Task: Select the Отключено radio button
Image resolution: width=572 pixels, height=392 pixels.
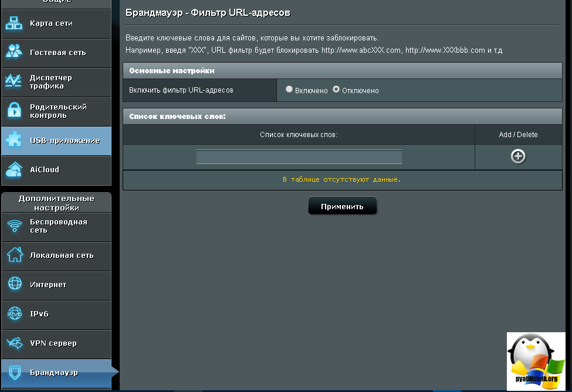Action: tap(336, 90)
